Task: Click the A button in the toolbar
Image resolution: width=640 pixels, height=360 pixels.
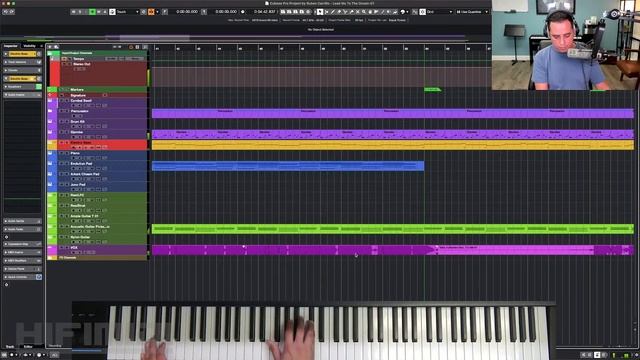Action: pos(105,12)
